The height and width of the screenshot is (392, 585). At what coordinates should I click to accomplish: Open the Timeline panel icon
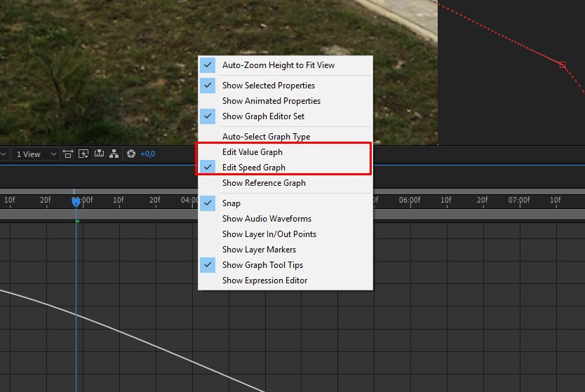click(x=99, y=154)
